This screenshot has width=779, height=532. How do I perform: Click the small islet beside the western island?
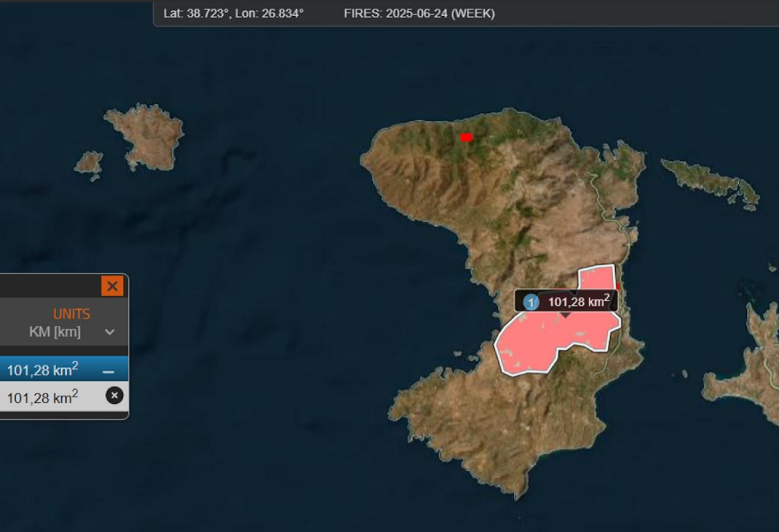(89, 163)
